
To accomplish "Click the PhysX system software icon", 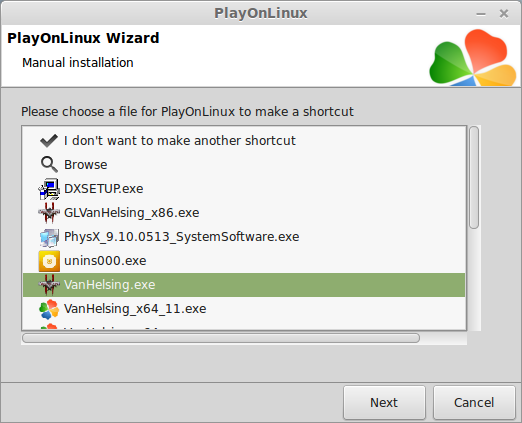I will click(49, 237).
